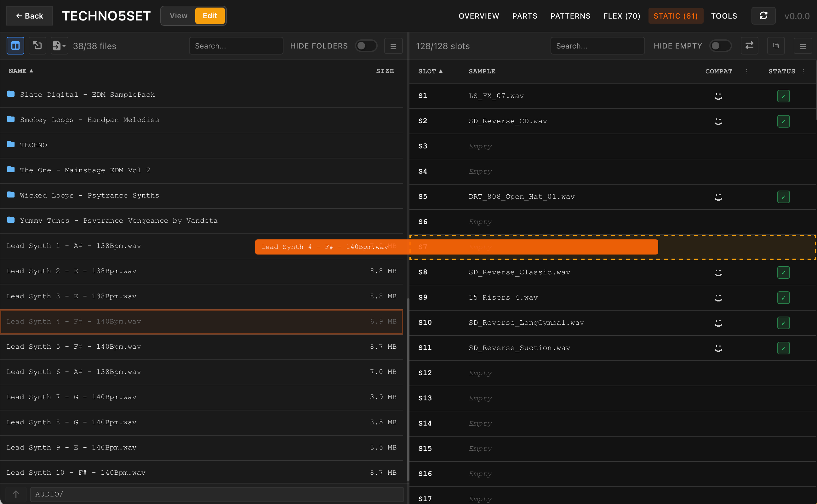Viewport: 817px width, 504px height.
Task: Toggle the HIDE FOLDERS switch
Action: pyautogui.click(x=366, y=46)
